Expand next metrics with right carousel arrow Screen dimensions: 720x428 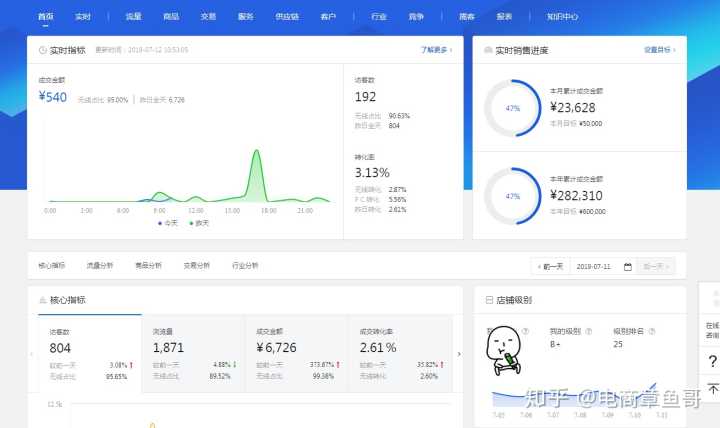(459, 353)
